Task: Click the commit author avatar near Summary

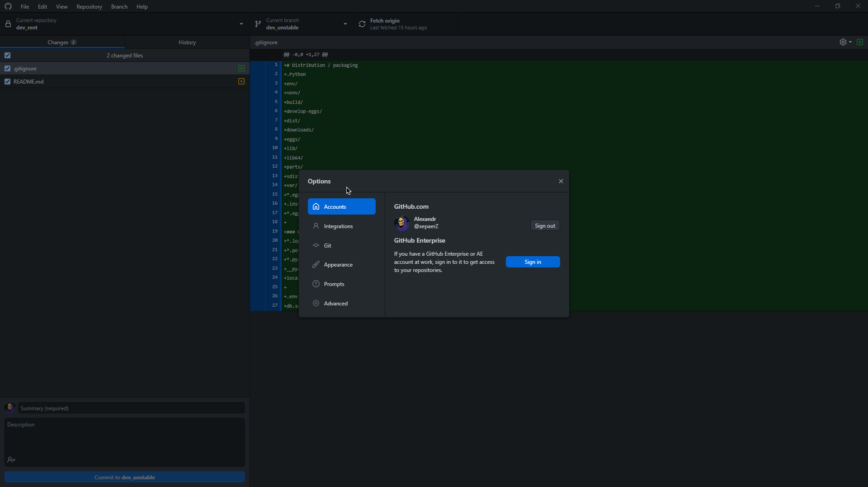Action: tap(10, 408)
